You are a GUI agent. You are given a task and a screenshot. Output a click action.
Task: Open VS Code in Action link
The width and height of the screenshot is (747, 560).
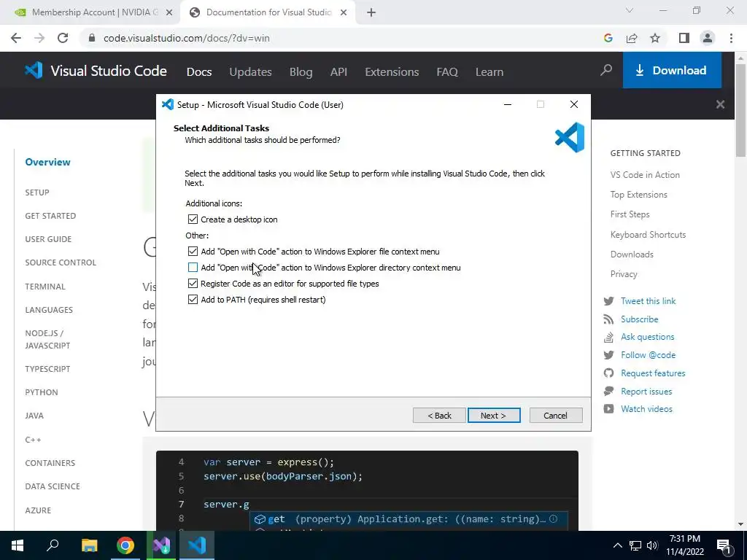[645, 175]
